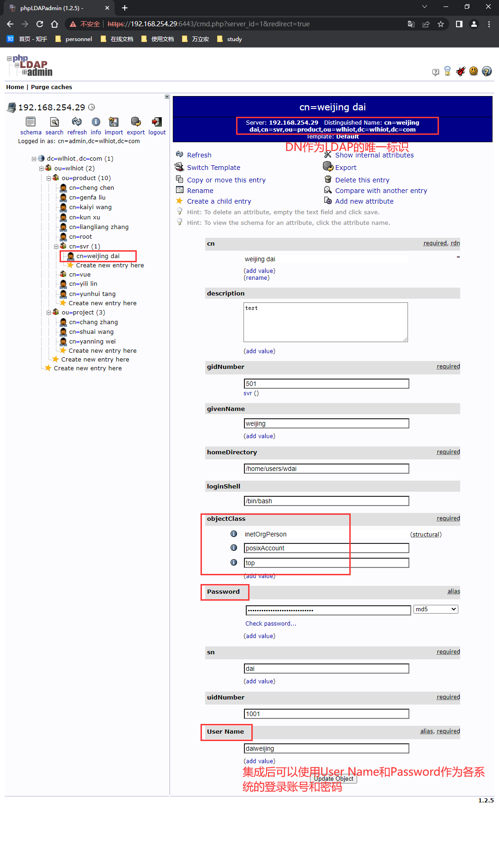Viewport: 499px width, 868px height.
Task: Click the logout icon
Action: pos(157,122)
